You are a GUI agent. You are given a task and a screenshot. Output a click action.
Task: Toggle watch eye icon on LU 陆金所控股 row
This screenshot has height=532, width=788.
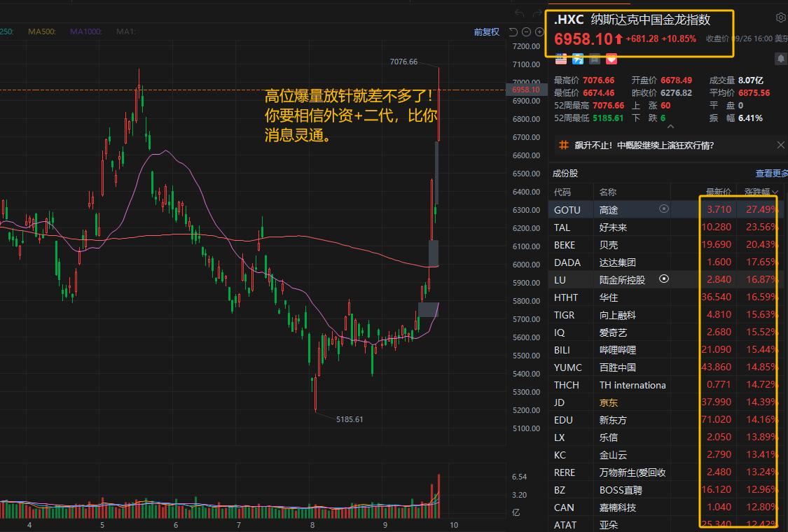tap(663, 279)
